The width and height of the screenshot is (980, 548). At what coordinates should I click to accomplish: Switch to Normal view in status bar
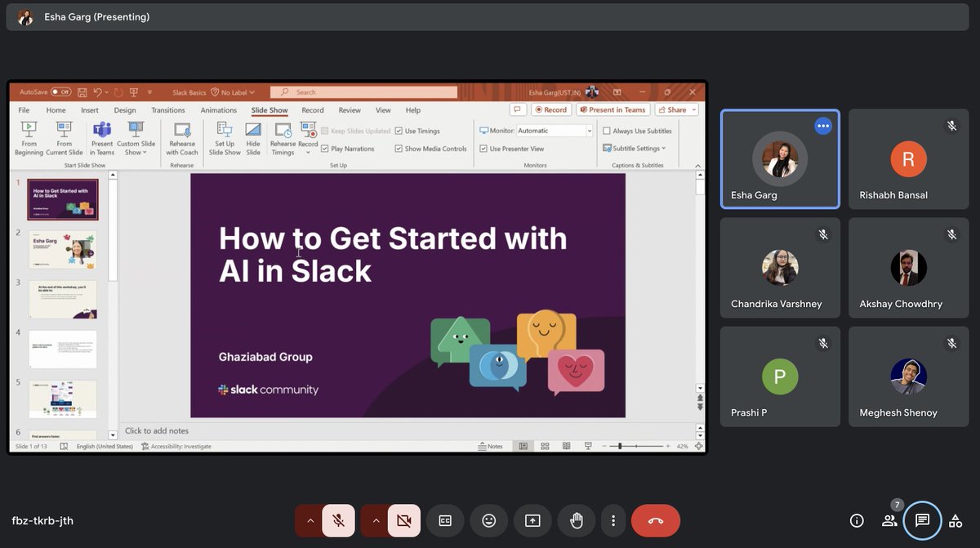523,447
